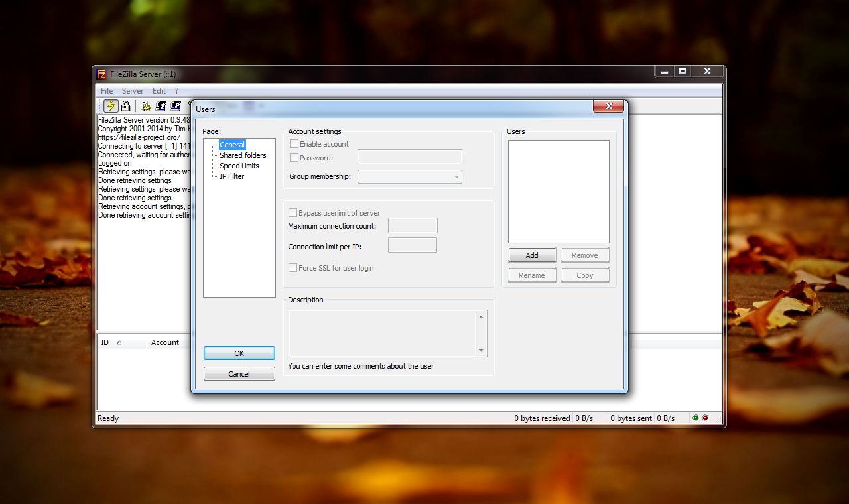The image size is (849, 504).
Task: Select IP Filter page
Action: pos(232,176)
